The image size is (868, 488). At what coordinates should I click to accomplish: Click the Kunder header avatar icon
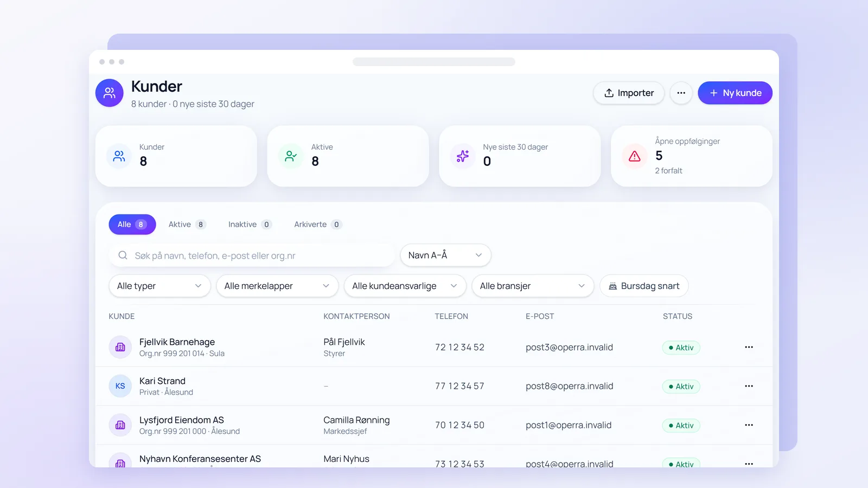110,93
